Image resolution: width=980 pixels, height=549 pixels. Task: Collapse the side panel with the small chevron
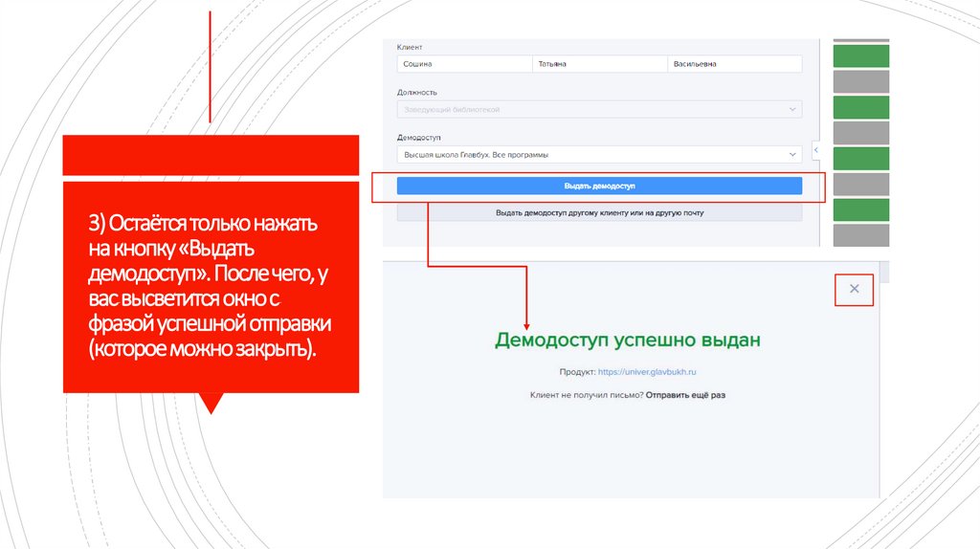815,150
